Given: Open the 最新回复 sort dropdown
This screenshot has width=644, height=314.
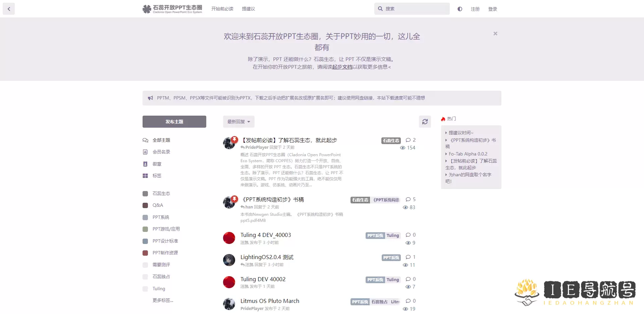Looking at the screenshot, I should point(238,122).
